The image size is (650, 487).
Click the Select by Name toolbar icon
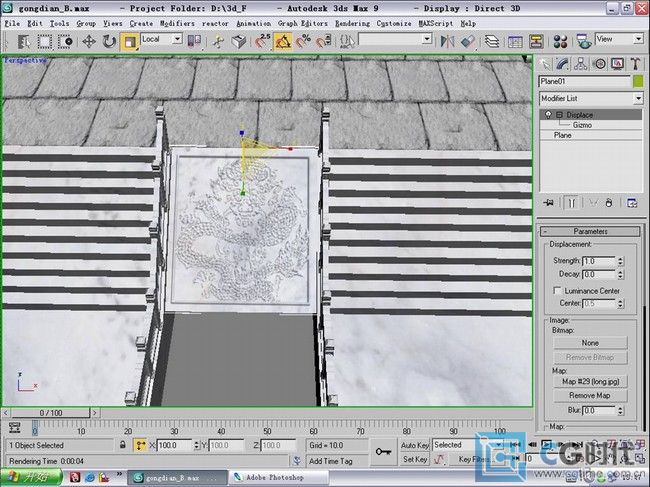(x=24, y=42)
